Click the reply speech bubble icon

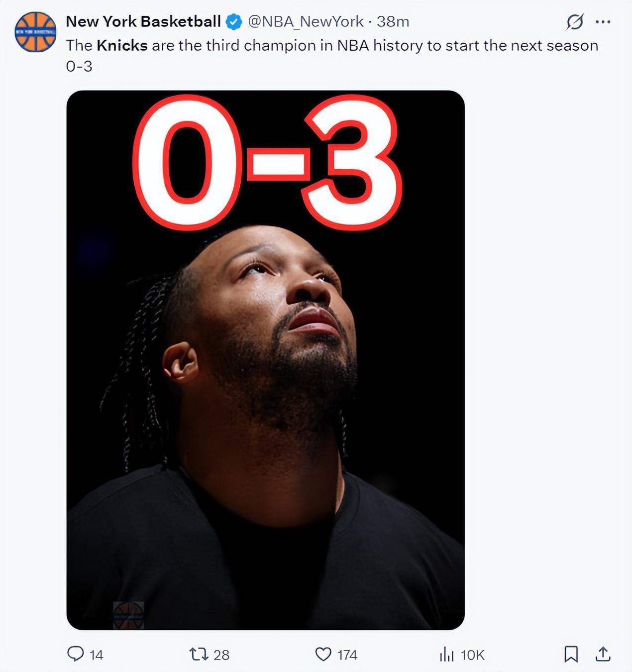(x=75, y=654)
